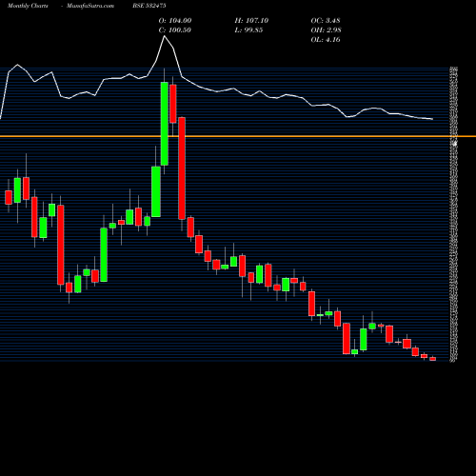Click the low value 'L: 99.85'
The image size is (476, 476).
click(x=248, y=30)
